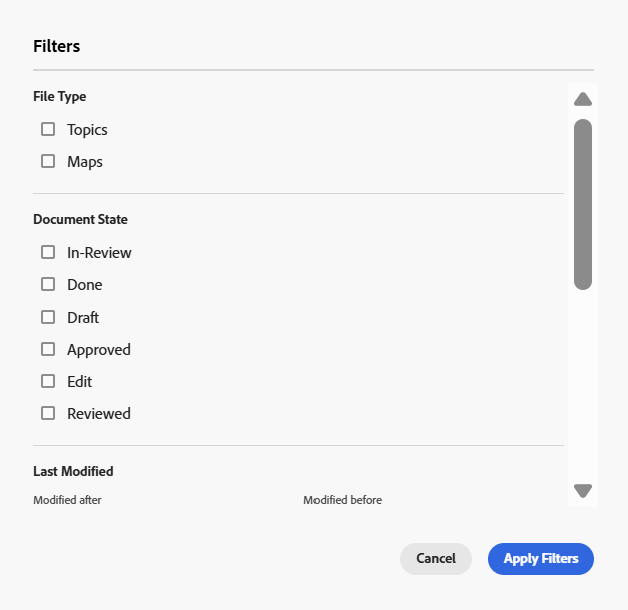
Task: Click the Document State section heading
Action: tap(80, 219)
